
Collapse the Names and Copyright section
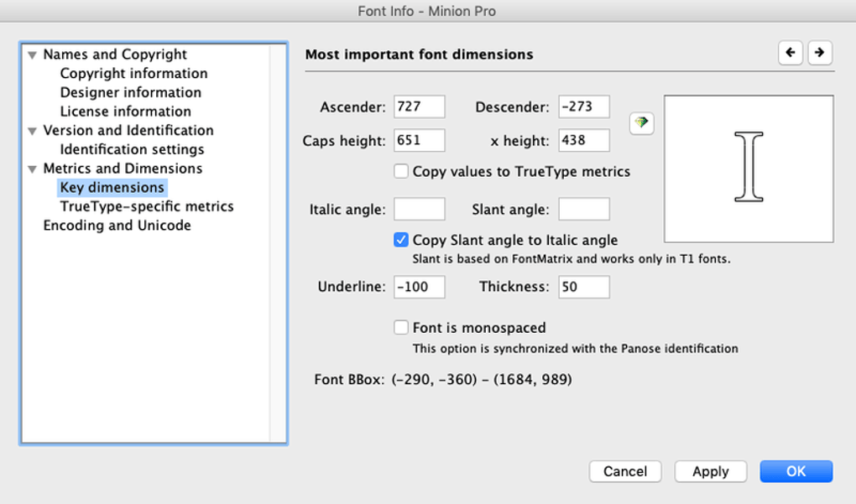click(32, 55)
